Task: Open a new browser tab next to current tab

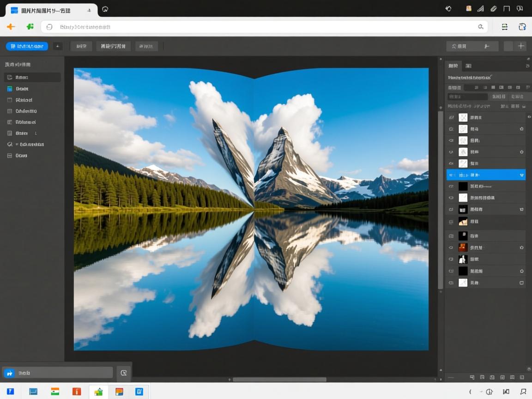Action: point(105,9)
